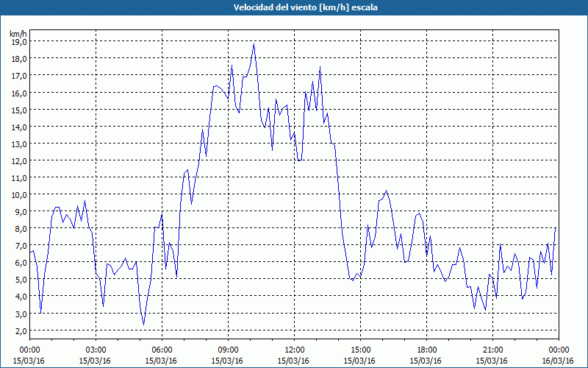This screenshot has height=368, width=588.
Task: Click the 13,0 y-axis value
Action: 19,144
